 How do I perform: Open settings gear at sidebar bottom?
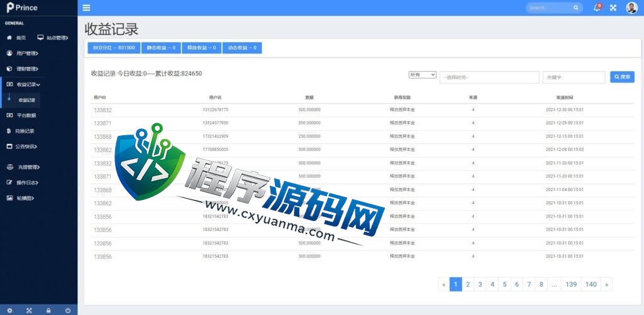point(10,311)
